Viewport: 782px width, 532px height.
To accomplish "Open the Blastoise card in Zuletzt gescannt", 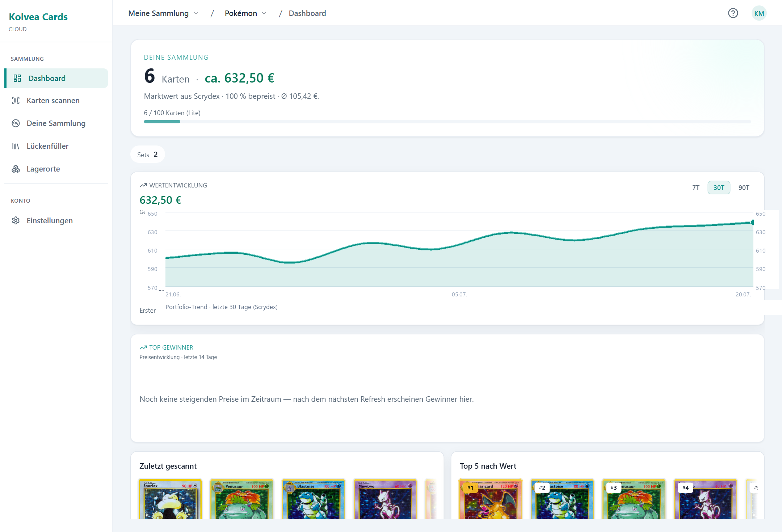I will (313, 499).
